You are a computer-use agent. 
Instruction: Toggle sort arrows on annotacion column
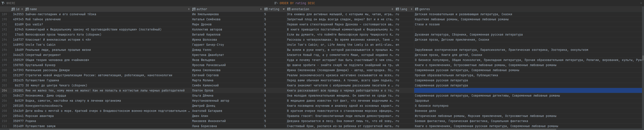point(392,9)
